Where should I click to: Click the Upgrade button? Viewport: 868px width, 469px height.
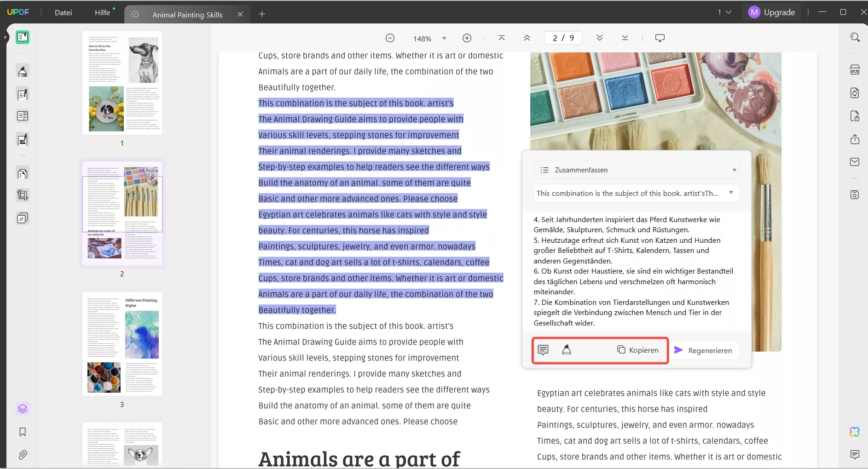point(772,12)
